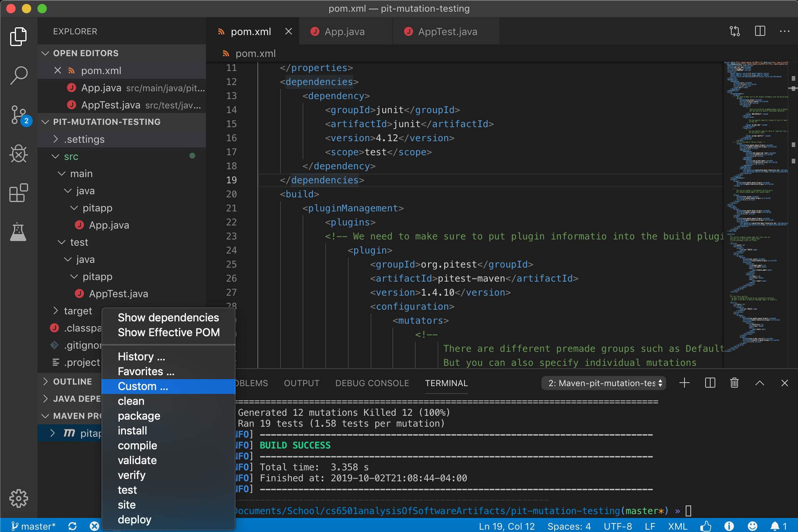Open the terminal selector dropdown
Viewport: 798px width, 532px height.
click(604, 383)
